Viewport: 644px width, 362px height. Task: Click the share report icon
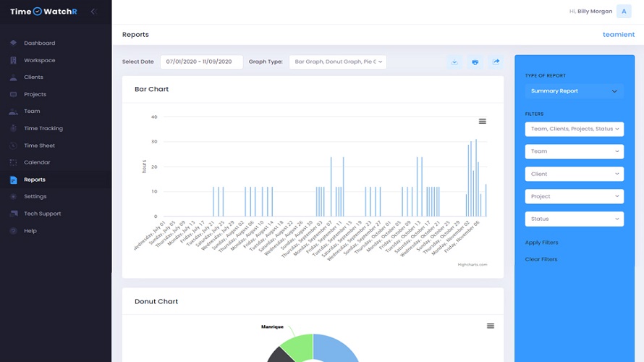tap(496, 62)
